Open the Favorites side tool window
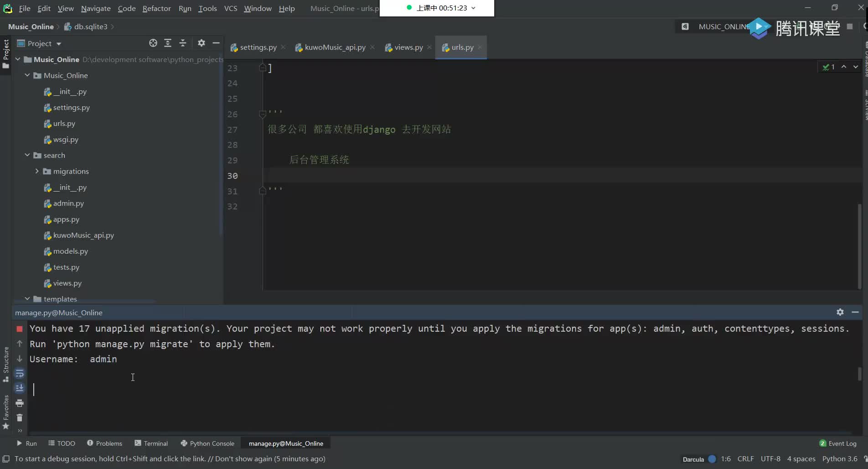The image size is (868, 469). point(6,412)
